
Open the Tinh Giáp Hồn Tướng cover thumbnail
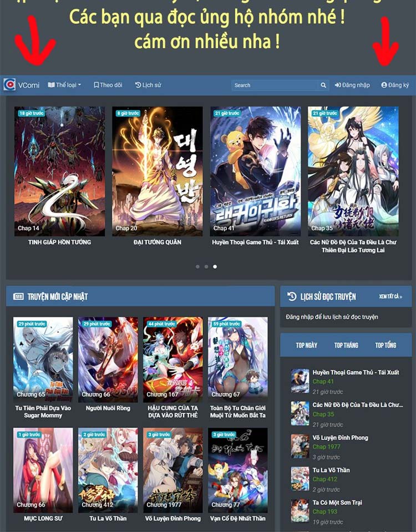tap(59, 171)
